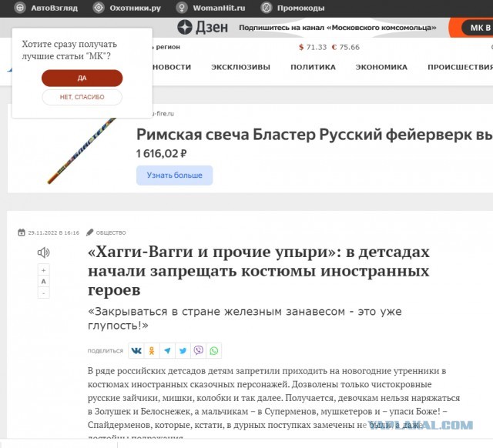Reset the font size with the A button
This screenshot has height=448, width=493.
click(44, 282)
